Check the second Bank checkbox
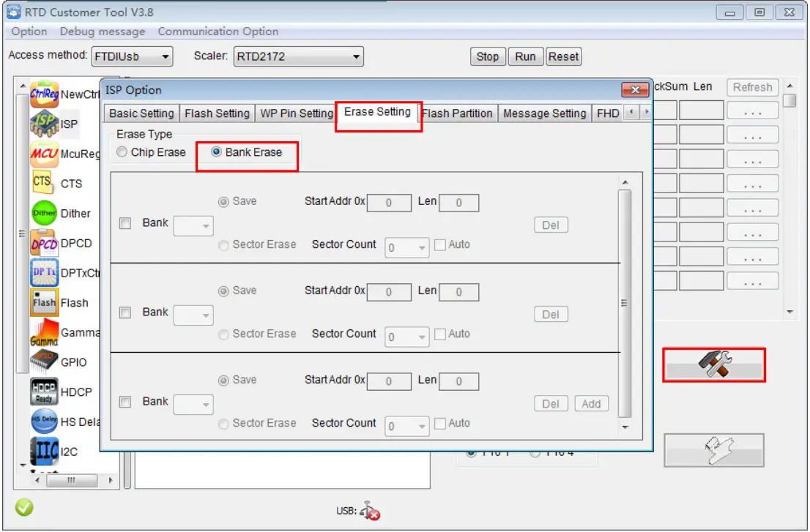Image resolution: width=810 pixels, height=532 pixels. (125, 312)
